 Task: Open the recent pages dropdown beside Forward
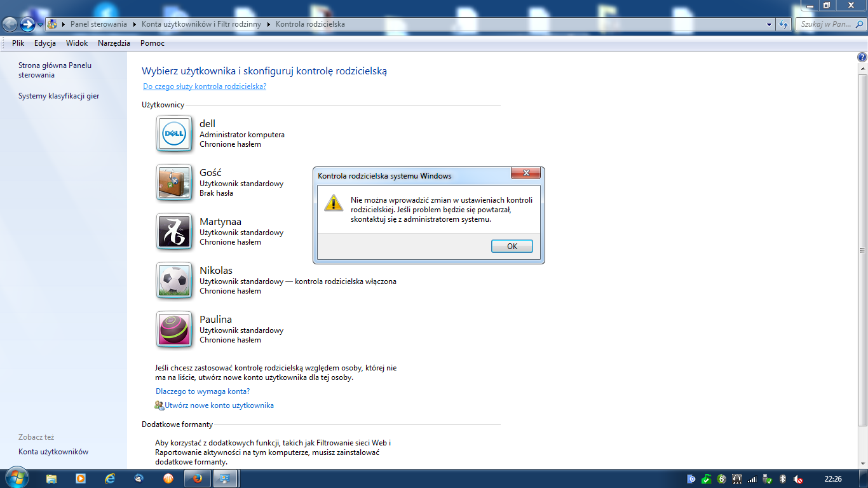(x=41, y=25)
